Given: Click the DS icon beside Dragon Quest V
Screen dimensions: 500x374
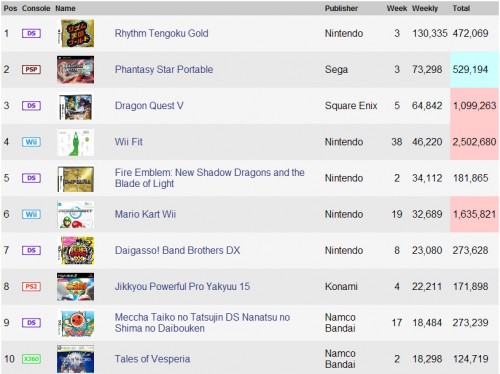Looking at the screenshot, I should pos(31,106).
